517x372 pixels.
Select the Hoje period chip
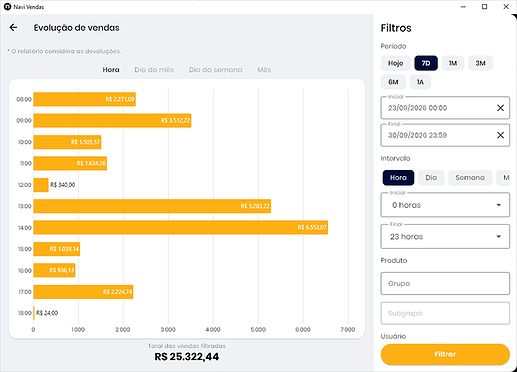tap(395, 63)
